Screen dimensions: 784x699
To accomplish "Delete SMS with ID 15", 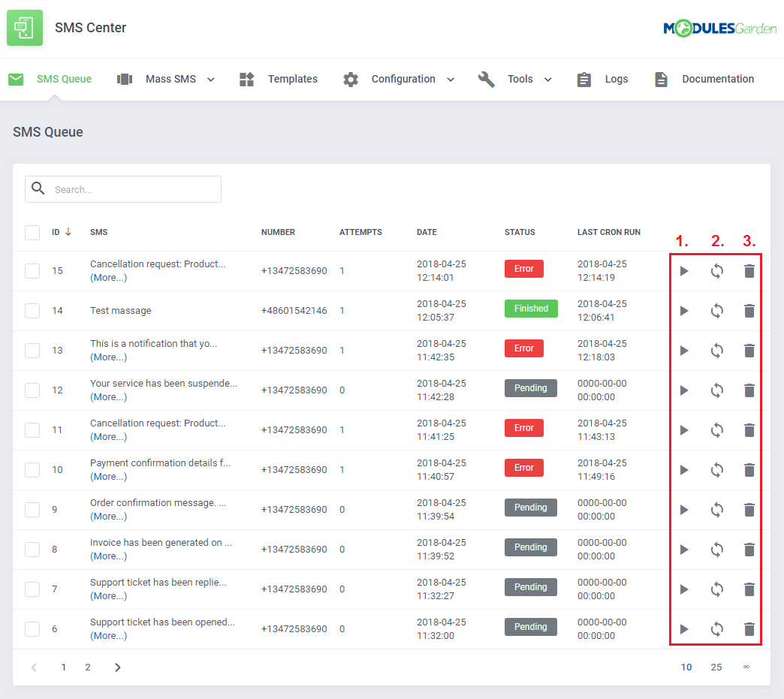I will click(x=749, y=271).
